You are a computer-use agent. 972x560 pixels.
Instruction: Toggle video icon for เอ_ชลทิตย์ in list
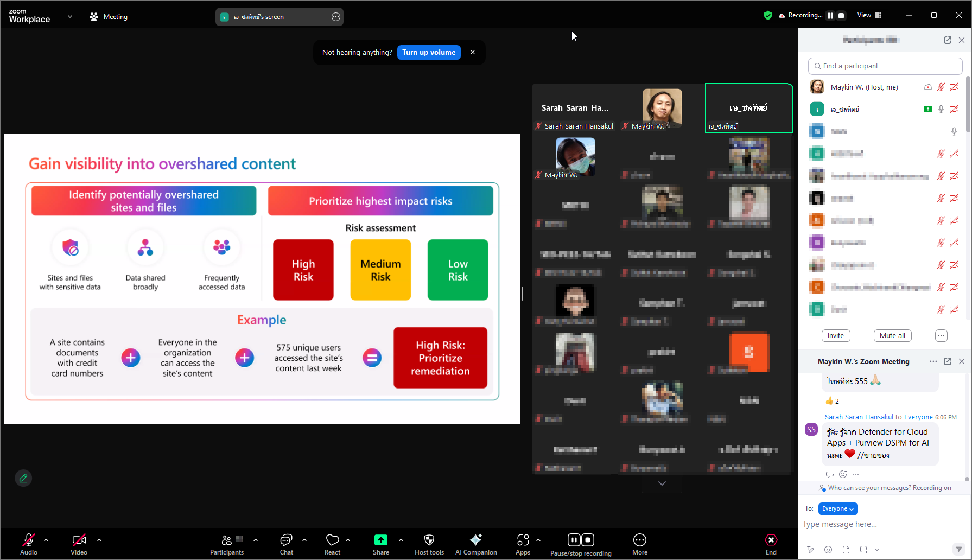tap(954, 109)
